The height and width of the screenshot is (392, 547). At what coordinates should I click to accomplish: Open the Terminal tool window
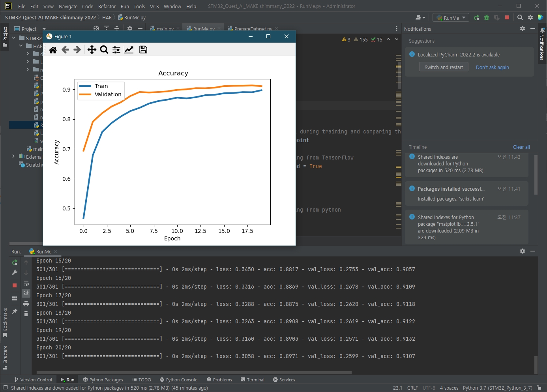(x=253, y=380)
